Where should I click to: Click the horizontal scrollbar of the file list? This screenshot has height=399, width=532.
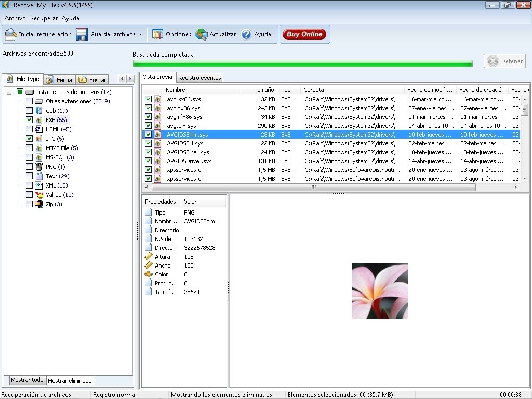(313, 187)
